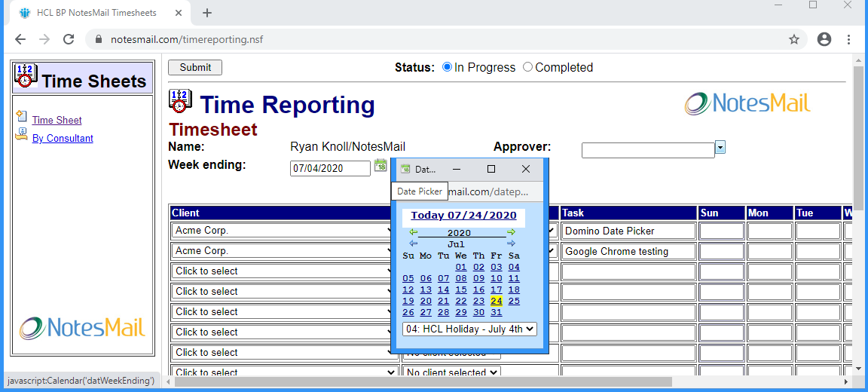Open the HCL Holiday dropdown in date picker

(x=469, y=329)
